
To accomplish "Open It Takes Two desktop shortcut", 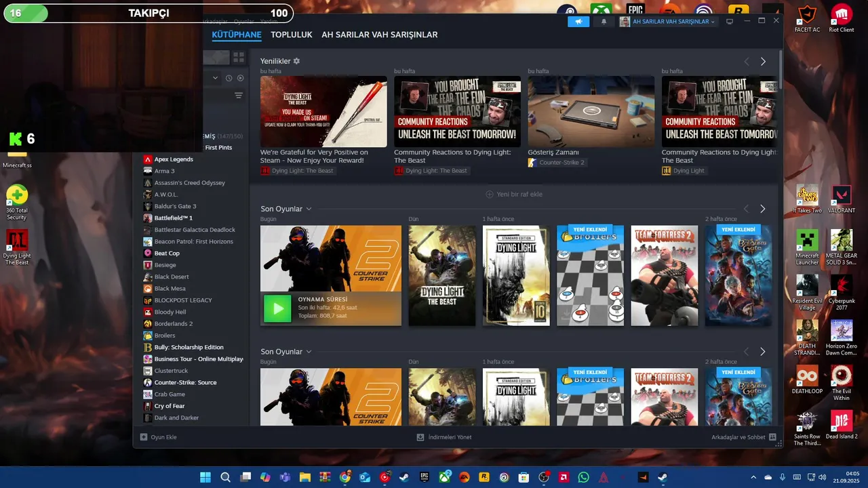I will coord(807,199).
